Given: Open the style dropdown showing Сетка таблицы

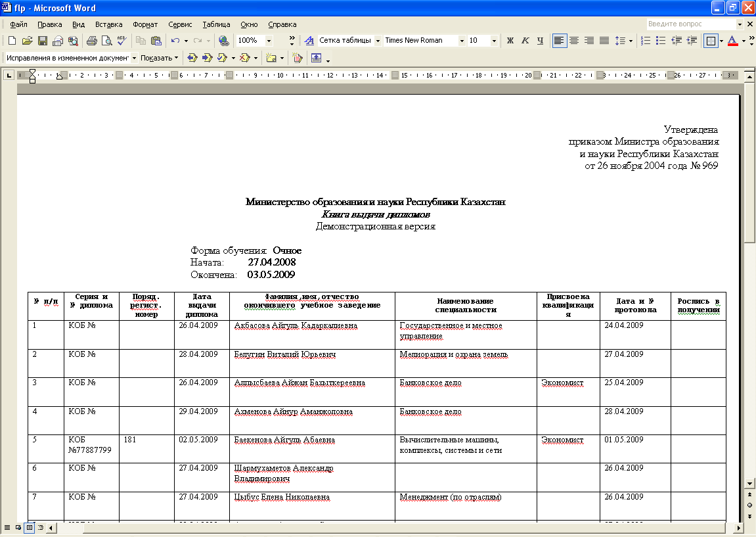Looking at the screenshot, I should pyautogui.click(x=378, y=41).
